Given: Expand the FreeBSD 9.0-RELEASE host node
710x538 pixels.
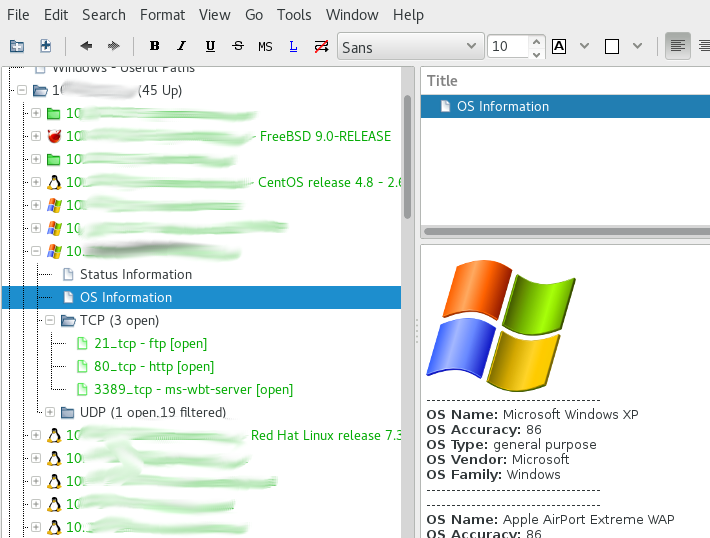Looking at the screenshot, I should [x=36, y=136].
